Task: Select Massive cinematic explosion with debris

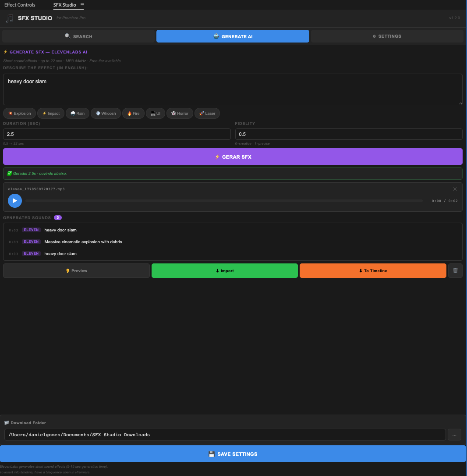Action: [233, 242]
